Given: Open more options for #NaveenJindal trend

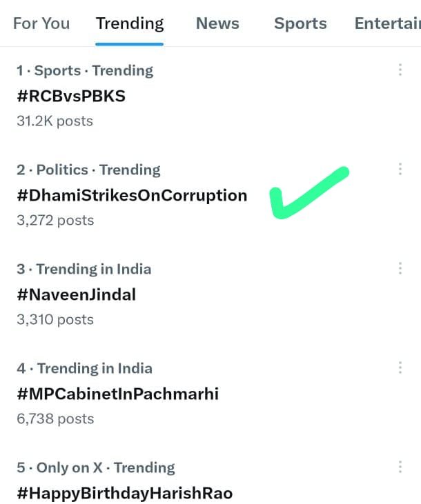Looking at the screenshot, I should (400, 269).
